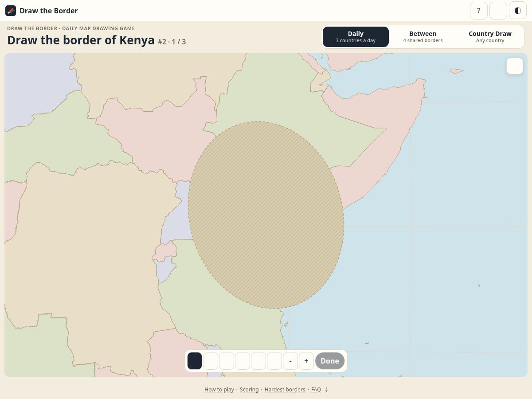
Task: Click the blank square button floating on the map
Action: (x=515, y=66)
